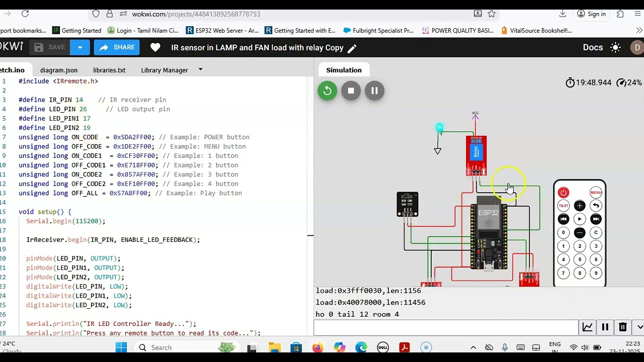
Task: Restart the simulation with green button
Action: tap(327, 90)
